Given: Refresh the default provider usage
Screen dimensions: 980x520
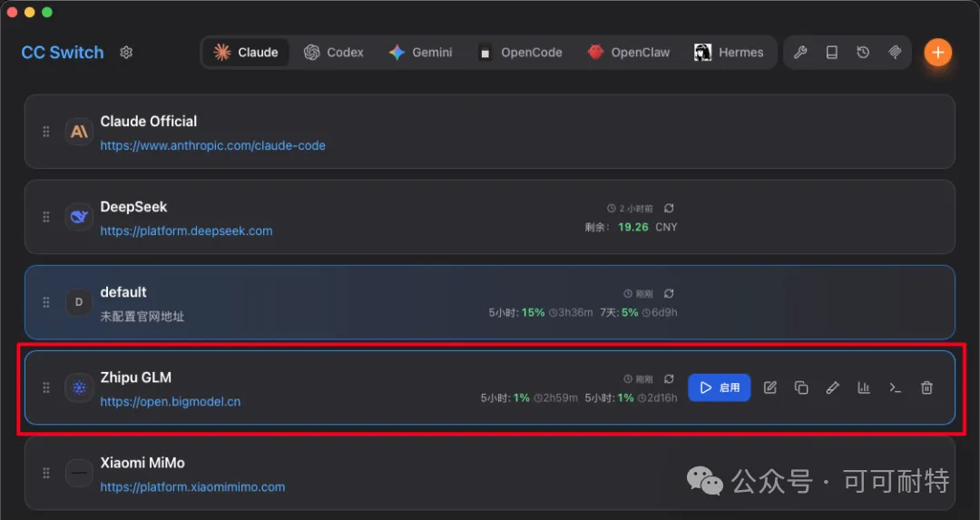Looking at the screenshot, I should pos(669,294).
